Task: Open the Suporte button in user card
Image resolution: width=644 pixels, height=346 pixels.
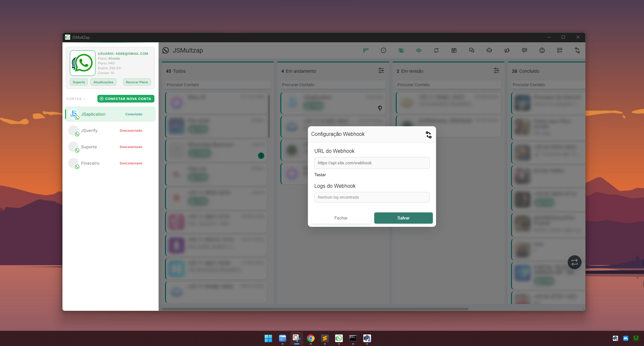Action: click(x=79, y=82)
